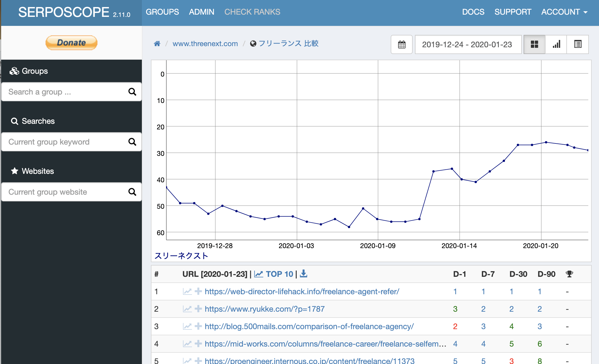Image resolution: width=599 pixels, height=364 pixels.
Task: Switch to table list view icon
Action: [578, 44]
